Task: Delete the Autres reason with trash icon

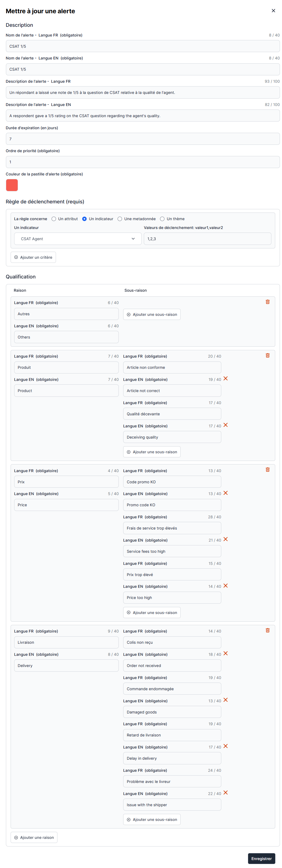Action: (268, 302)
